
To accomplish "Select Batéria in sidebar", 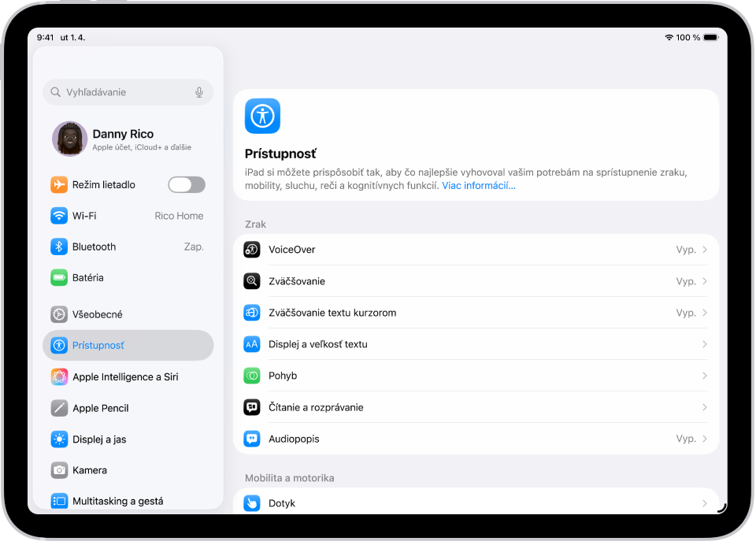I will [128, 278].
